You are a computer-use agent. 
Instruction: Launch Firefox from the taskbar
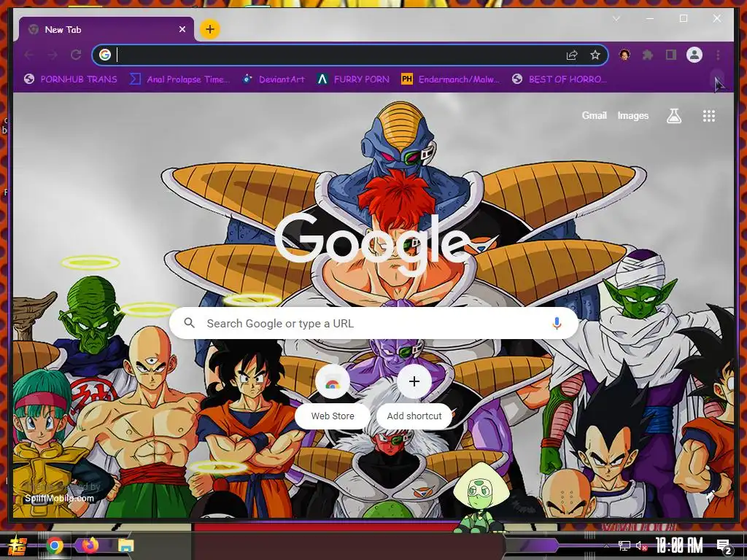[90, 545]
